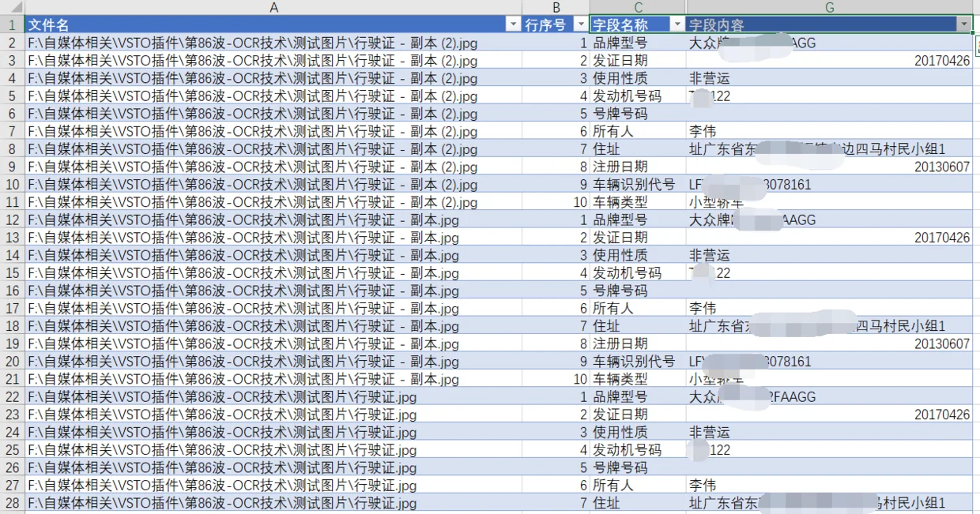Image resolution: width=980 pixels, height=514 pixels.
Task: Select column B header
Action: tap(556, 7)
